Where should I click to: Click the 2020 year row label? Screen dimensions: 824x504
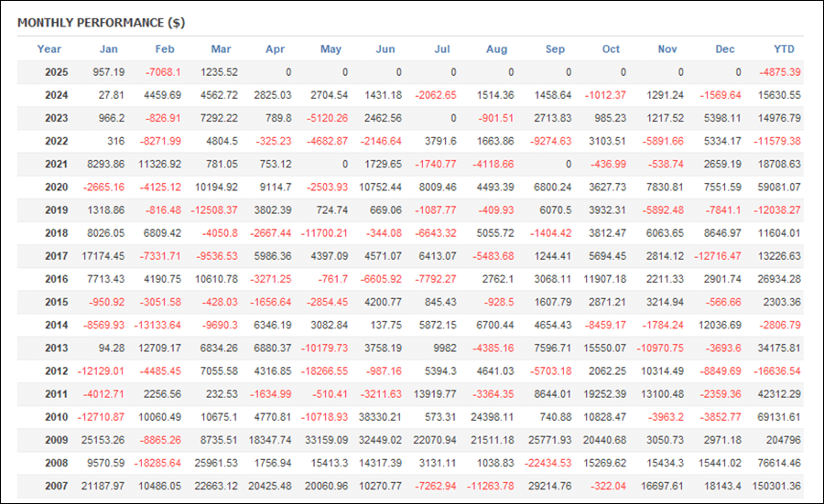click(x=56, y=187)
